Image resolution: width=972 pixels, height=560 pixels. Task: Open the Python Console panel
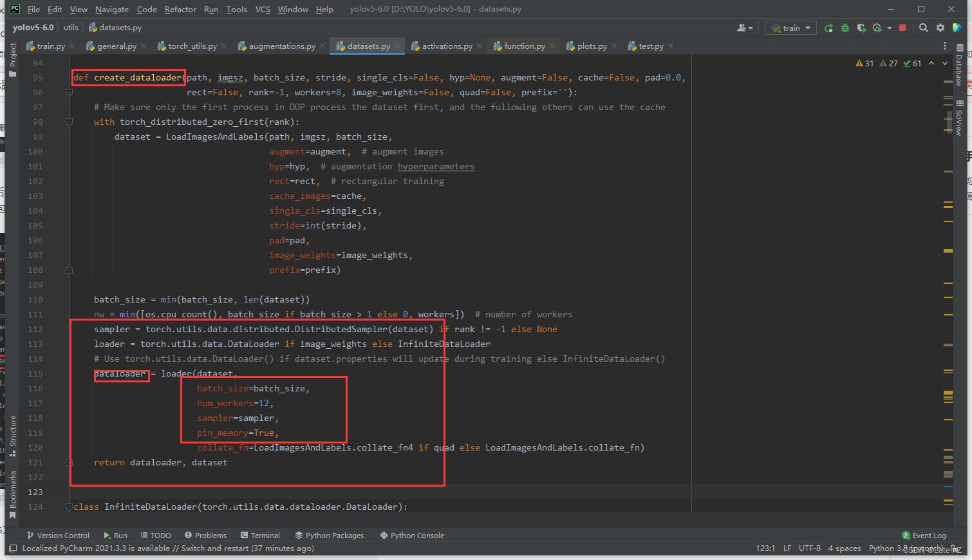click(x=412, y=536)
